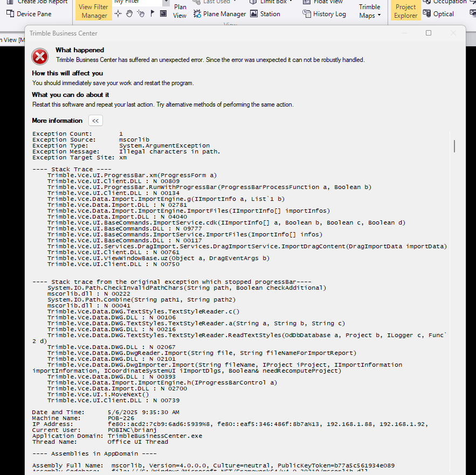Viewport: 476px width, 475px height.
Task: Switch to the Plan View tab behind dialog
Action: [12, 40]
